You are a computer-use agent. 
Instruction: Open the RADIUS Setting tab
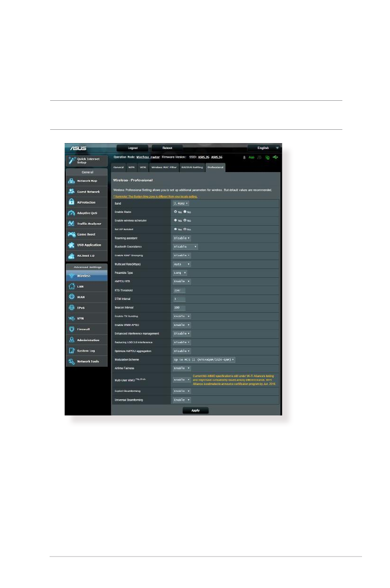click(x=192, y=167)
